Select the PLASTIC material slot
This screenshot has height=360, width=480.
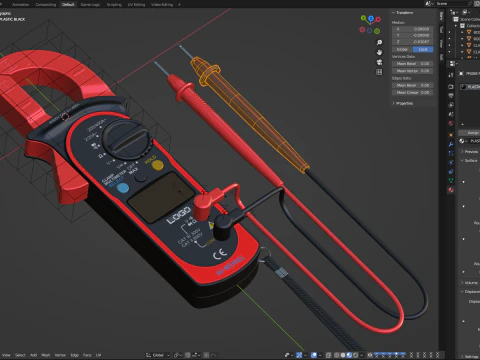click(x=470, y=87)
